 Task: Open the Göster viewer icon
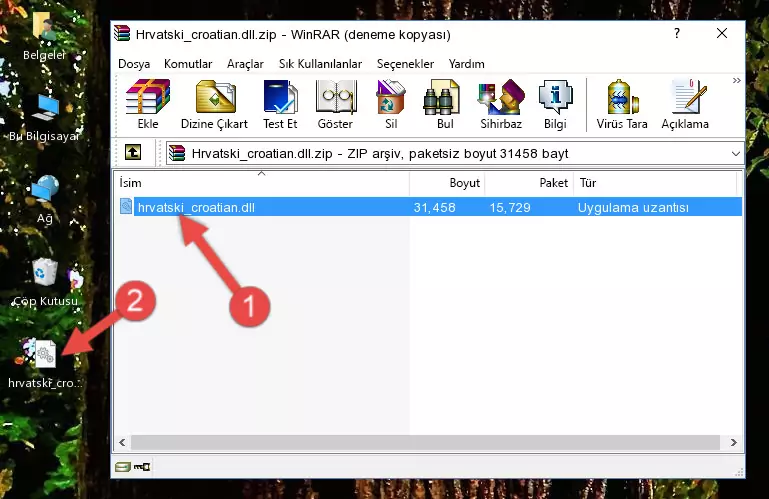[x=335, y=105]
